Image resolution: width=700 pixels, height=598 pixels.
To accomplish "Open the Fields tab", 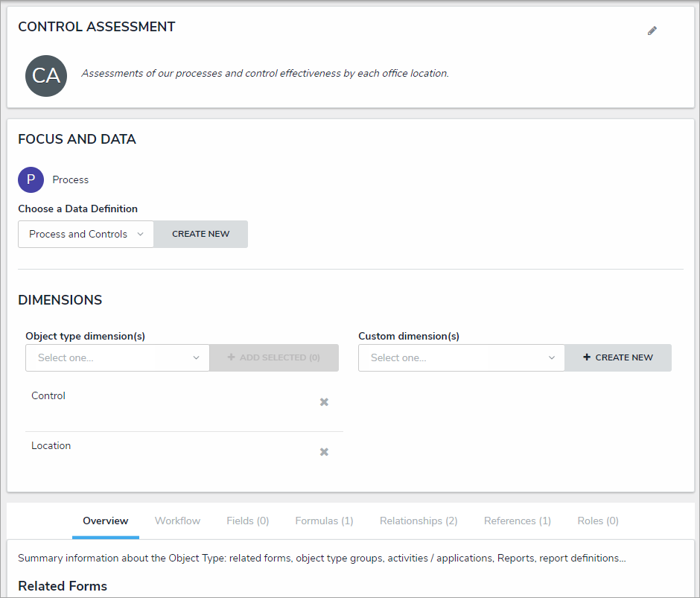I will pyautogui.click(x=248, y=521).
